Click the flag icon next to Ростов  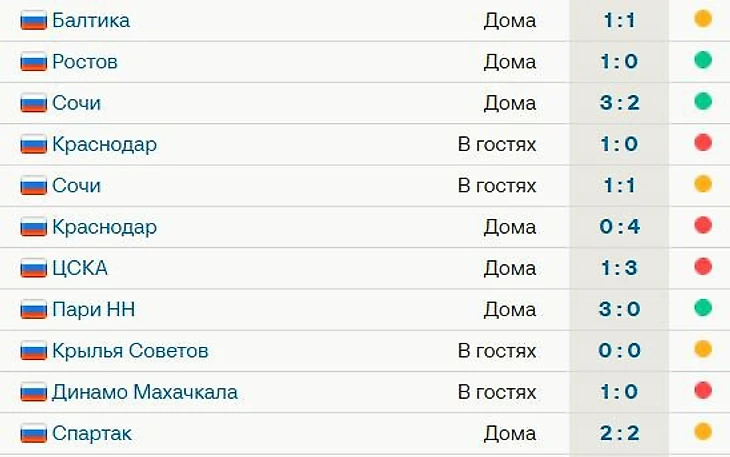click(x=34, y=61)
